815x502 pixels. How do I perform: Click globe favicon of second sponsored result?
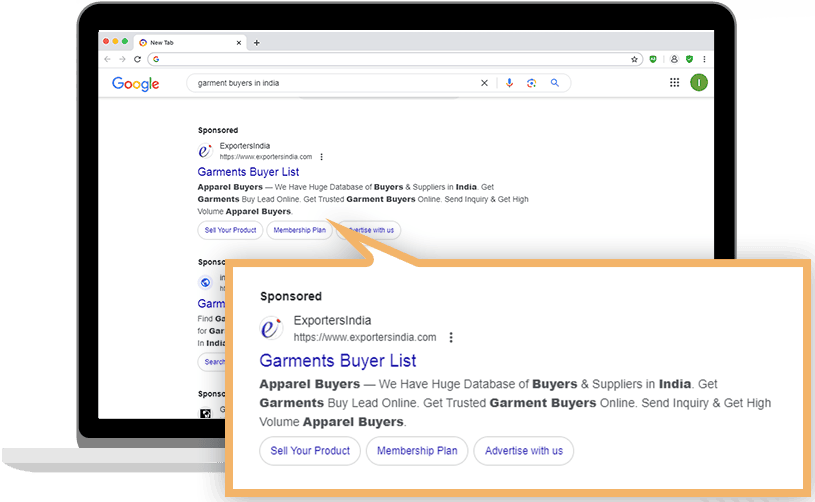[x=205, y=283]
